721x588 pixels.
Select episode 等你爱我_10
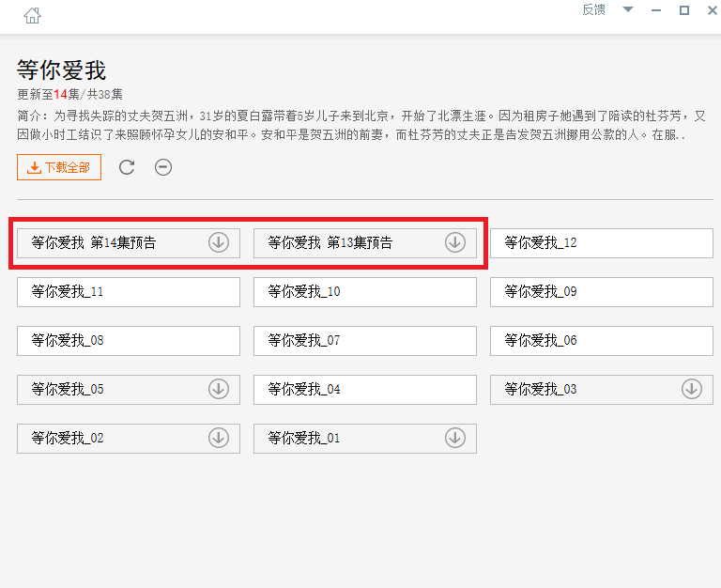point(364,292)
